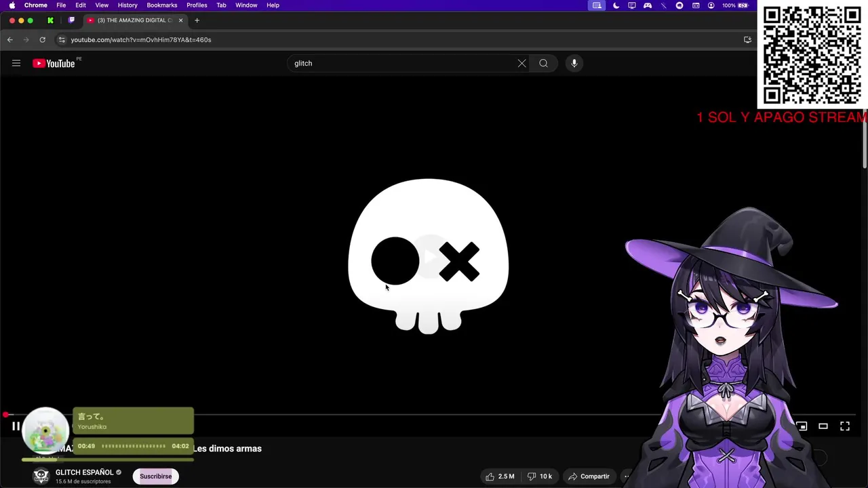Screen dimensions: 868x488
Task: Start voice search with the microphone
Action: [x=574, y=63]
